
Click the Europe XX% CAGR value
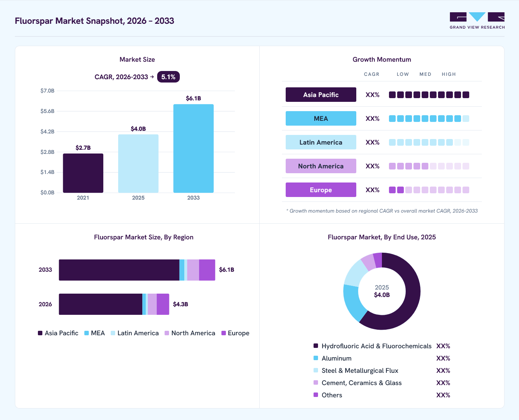click(x=373, y=190)
